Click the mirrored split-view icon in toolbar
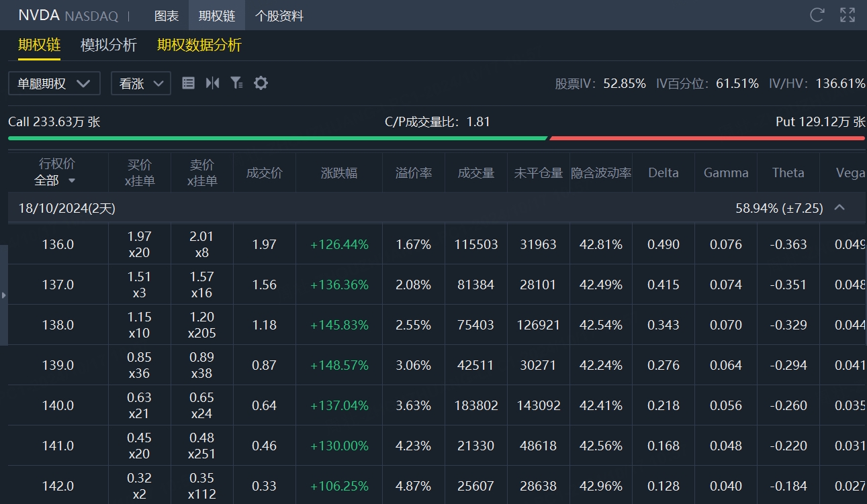The height and width of the screenshot is (504, 867). [212, 83]
